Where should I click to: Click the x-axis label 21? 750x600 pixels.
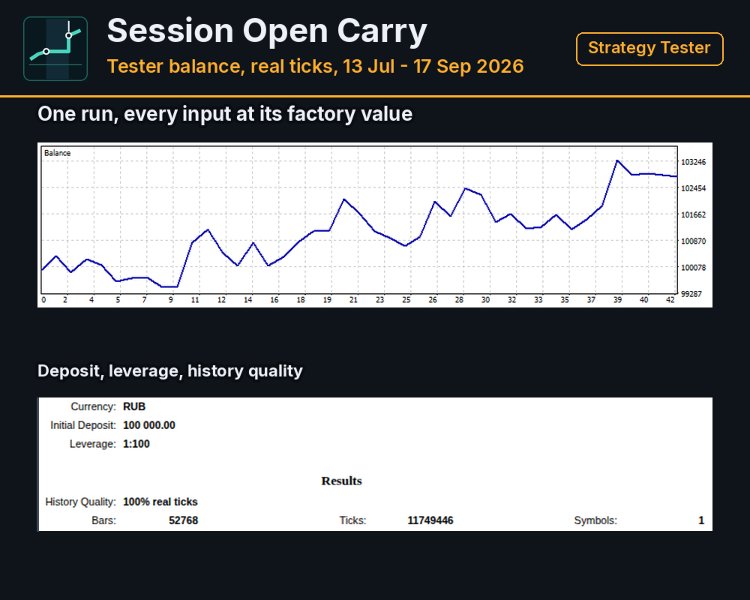click(x=353, y=300)
